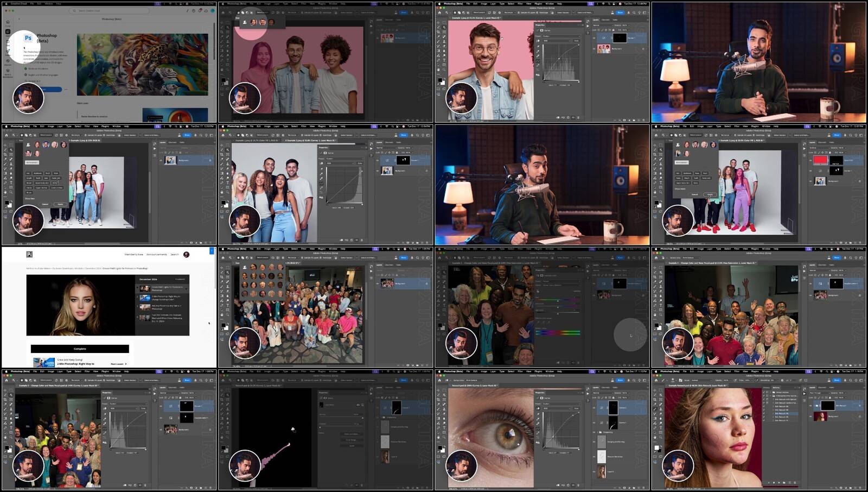Click blue install button under Photoshop (Beta)
This screenshot has width=868, height=492.
tap(52, 89)
